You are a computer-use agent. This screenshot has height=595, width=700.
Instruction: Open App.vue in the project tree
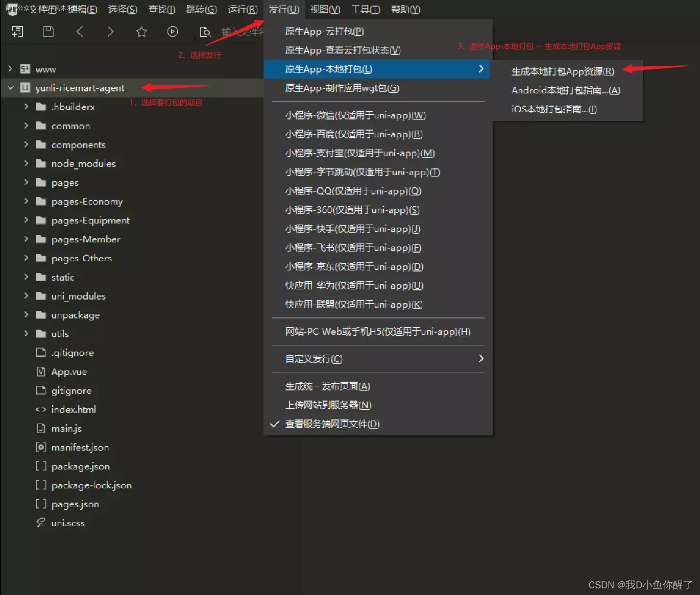coord(69,372)
